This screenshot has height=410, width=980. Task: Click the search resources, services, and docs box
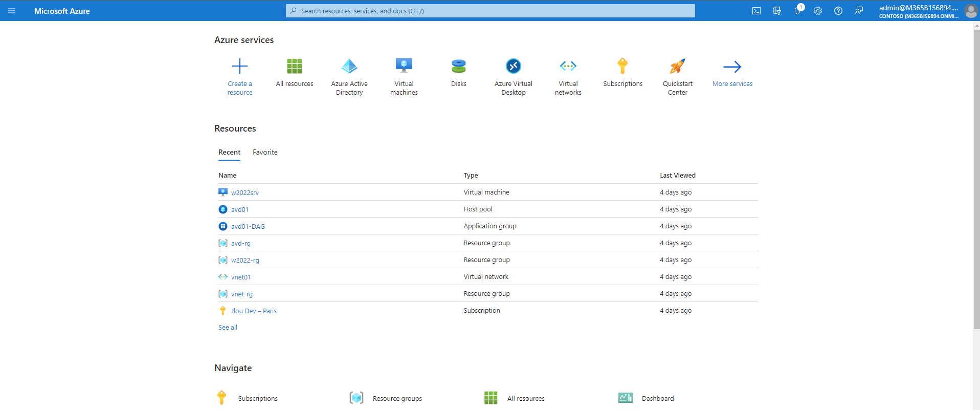(x=491, y=11)
